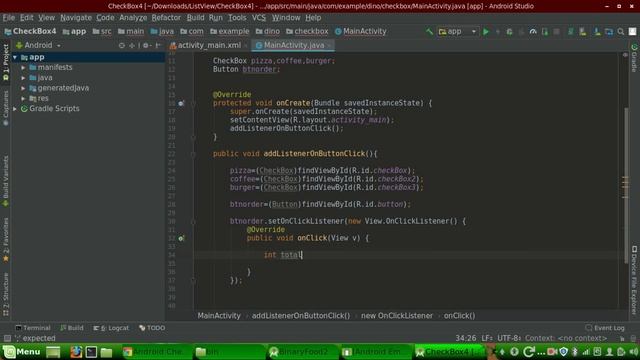Fold the addListenerOnButtonClick method in gutter
This screenshot has width=640, height=360.
pyautogui.click(x=193, y=154)
